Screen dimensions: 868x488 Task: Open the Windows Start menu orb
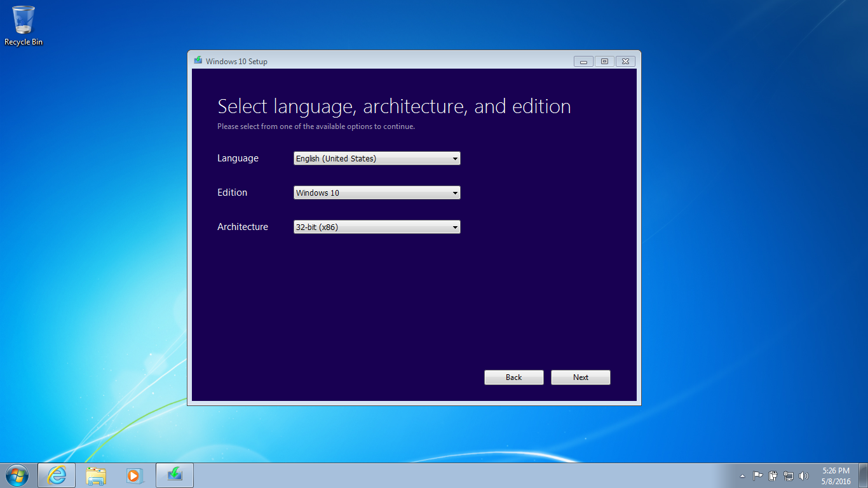17,475
